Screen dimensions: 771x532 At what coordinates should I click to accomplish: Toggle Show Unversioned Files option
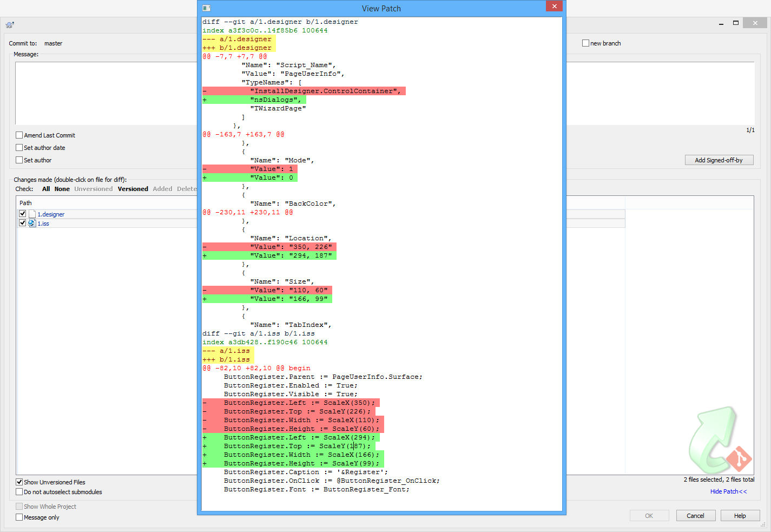19,482
